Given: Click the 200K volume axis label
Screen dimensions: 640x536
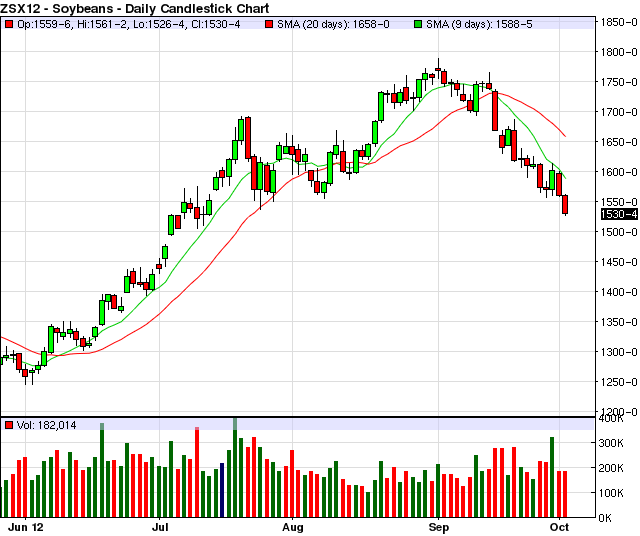Looking at the screenshot, I should click(611, 468).
